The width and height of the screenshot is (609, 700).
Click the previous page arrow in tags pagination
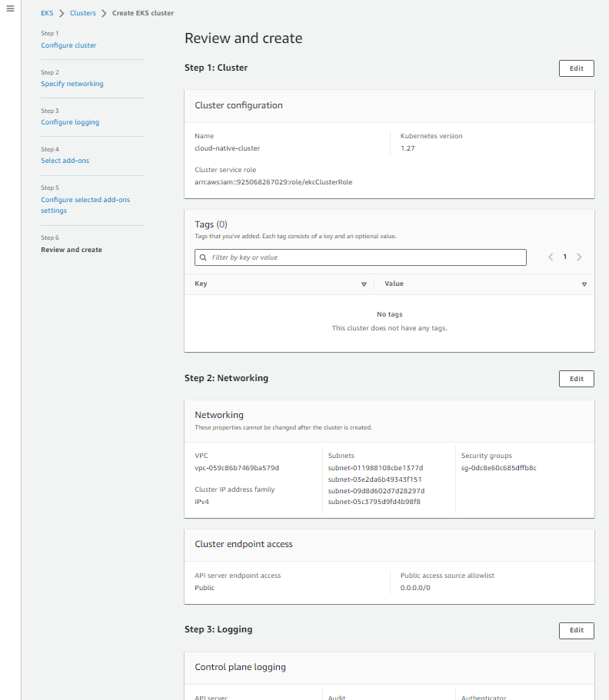550,257
